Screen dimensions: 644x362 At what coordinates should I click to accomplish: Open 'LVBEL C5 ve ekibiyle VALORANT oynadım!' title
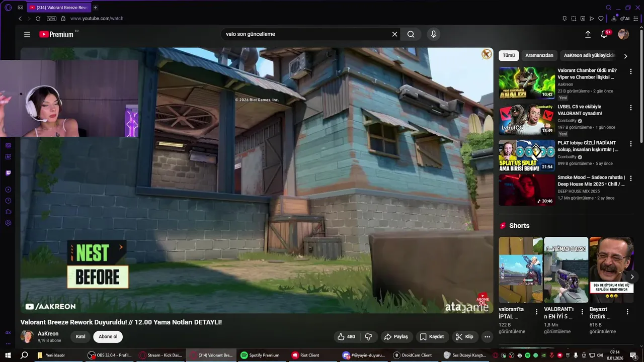(587, 110)
